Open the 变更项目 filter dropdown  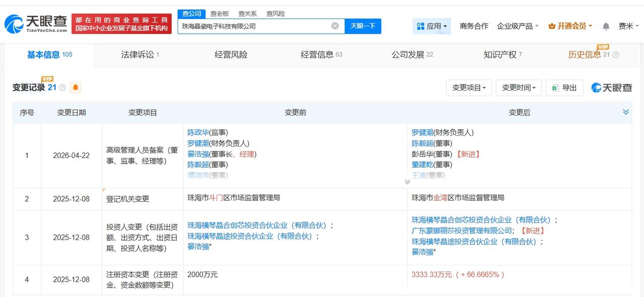point(469,88)
